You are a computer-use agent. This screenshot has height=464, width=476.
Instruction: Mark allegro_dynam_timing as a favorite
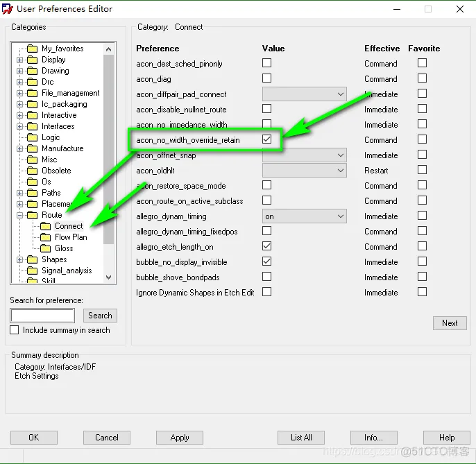[x=423, y=216]
